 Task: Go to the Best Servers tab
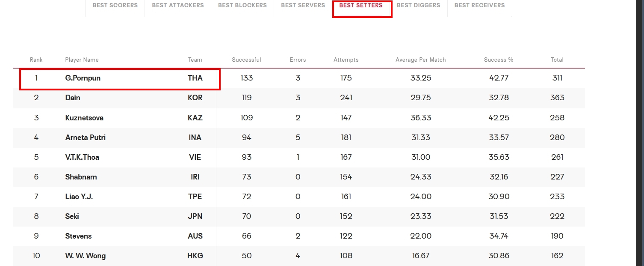303,6
